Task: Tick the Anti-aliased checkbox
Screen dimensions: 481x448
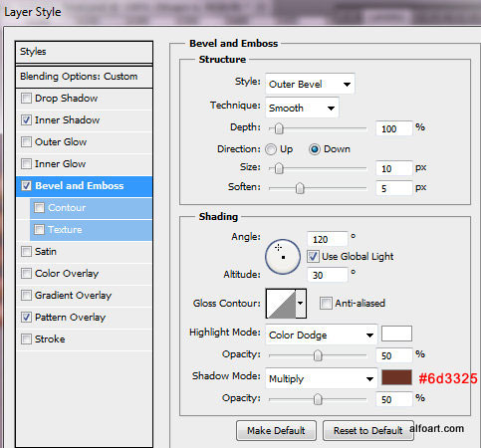Action: [x=326, y=303]
